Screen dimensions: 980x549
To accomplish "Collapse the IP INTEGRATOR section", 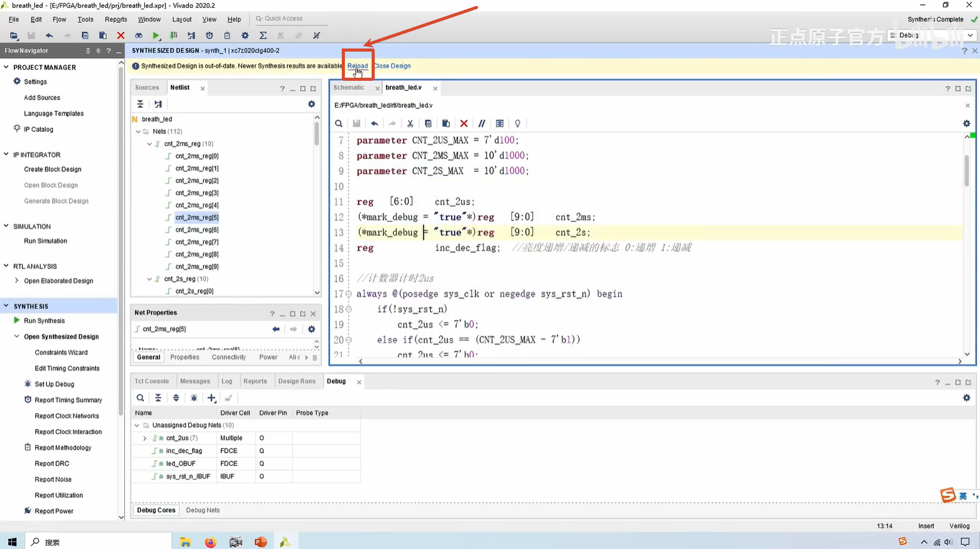I will [6, 154].
